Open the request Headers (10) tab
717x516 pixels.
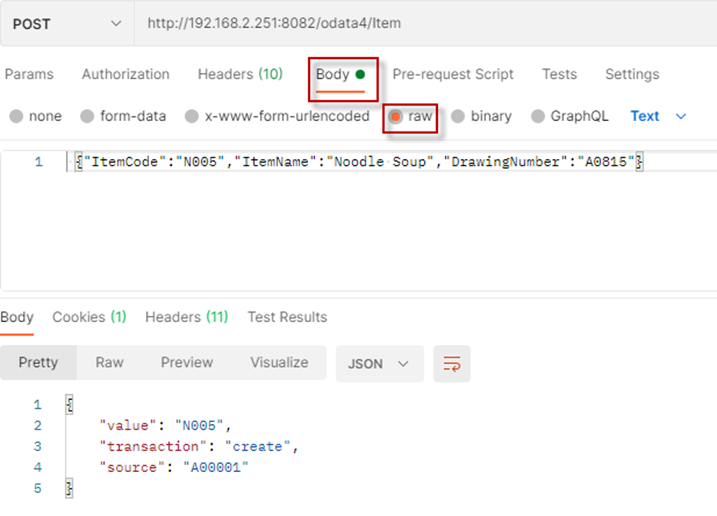click(240, 74)
